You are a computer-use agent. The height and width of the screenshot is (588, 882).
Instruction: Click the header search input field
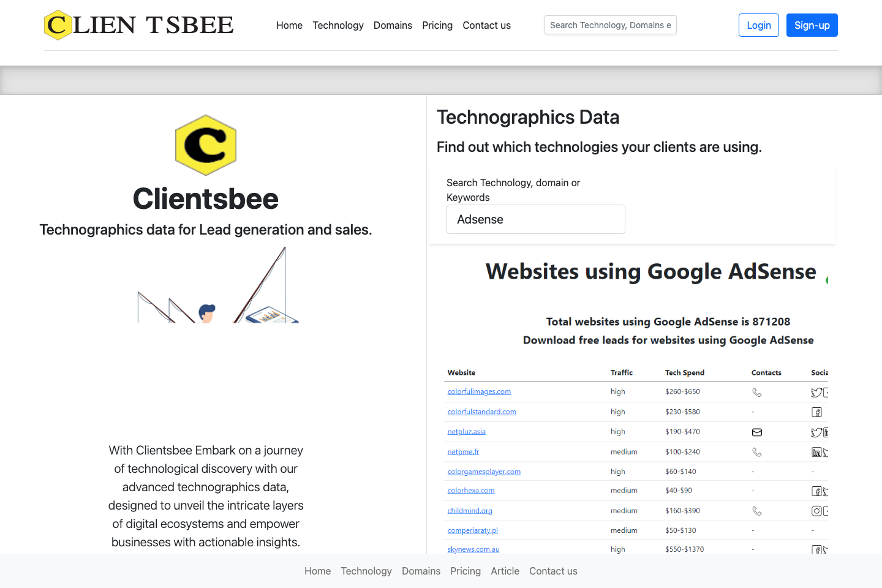point(610,25)
